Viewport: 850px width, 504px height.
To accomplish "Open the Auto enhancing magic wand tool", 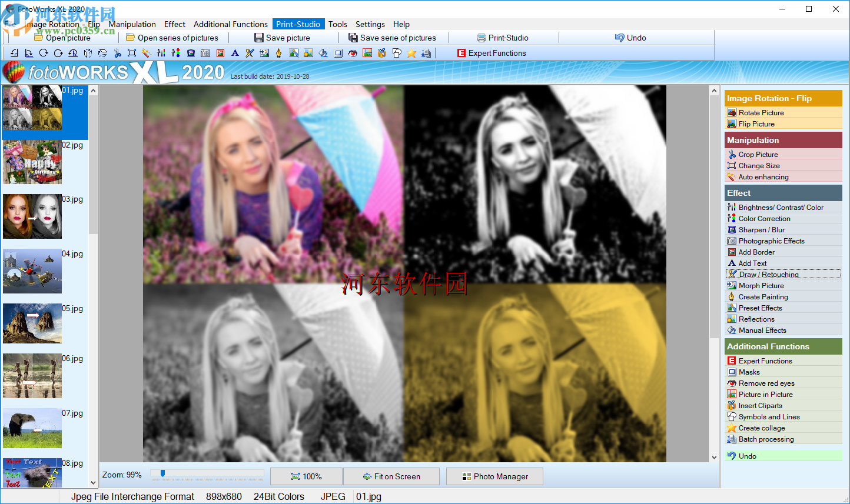I will point(145,53).
